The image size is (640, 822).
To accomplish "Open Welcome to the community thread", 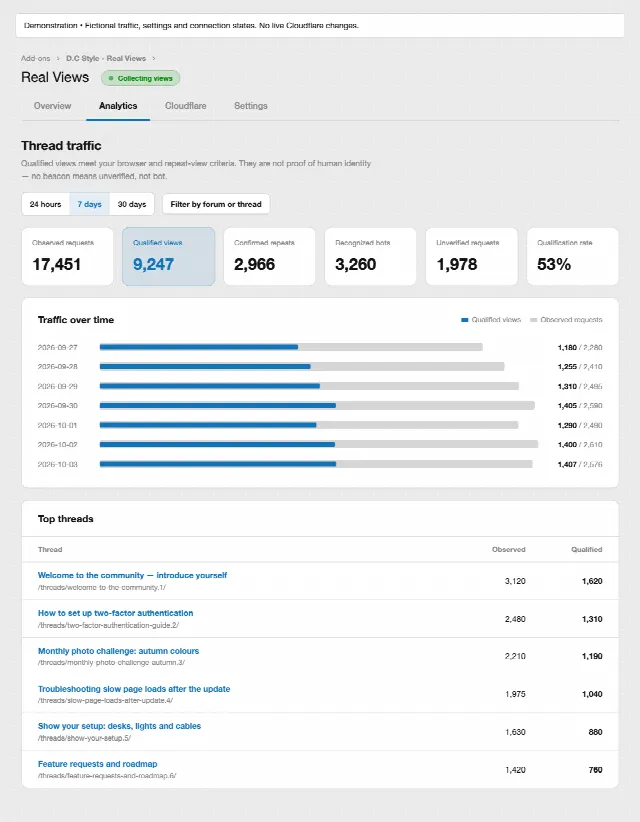I will 132,575.
